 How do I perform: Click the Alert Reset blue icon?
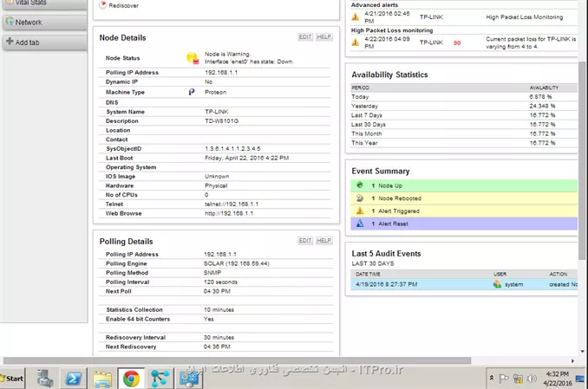[x=360, y=224]
